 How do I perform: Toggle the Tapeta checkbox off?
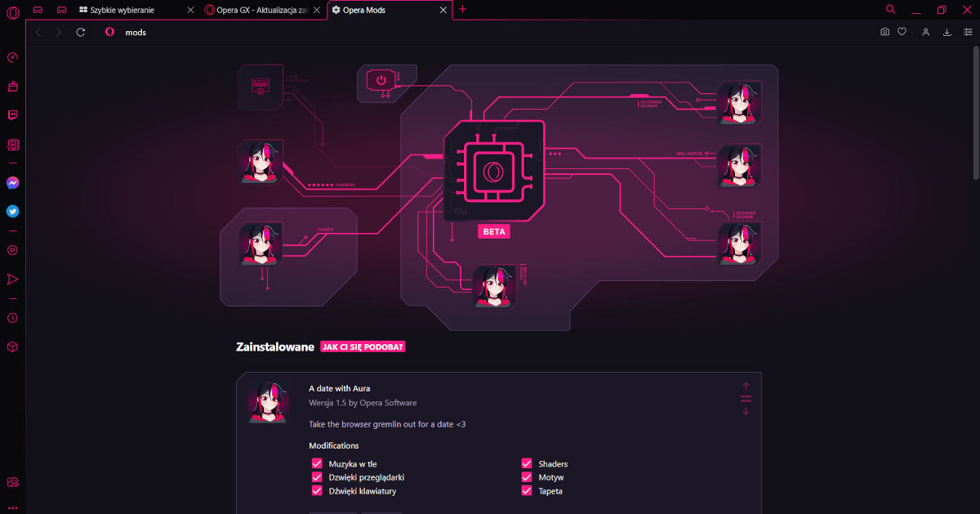527,491
